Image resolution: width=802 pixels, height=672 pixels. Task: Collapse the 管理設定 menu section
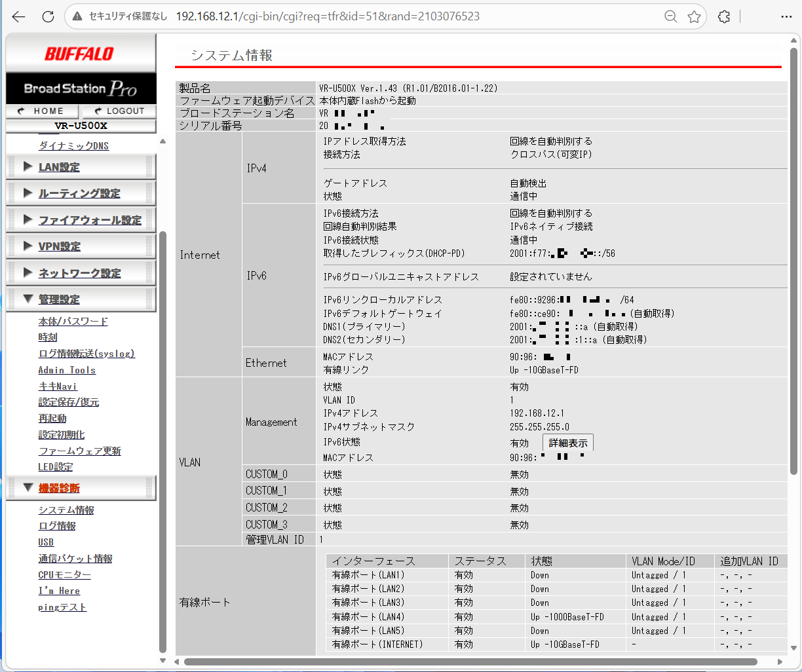tap(59, 299)
